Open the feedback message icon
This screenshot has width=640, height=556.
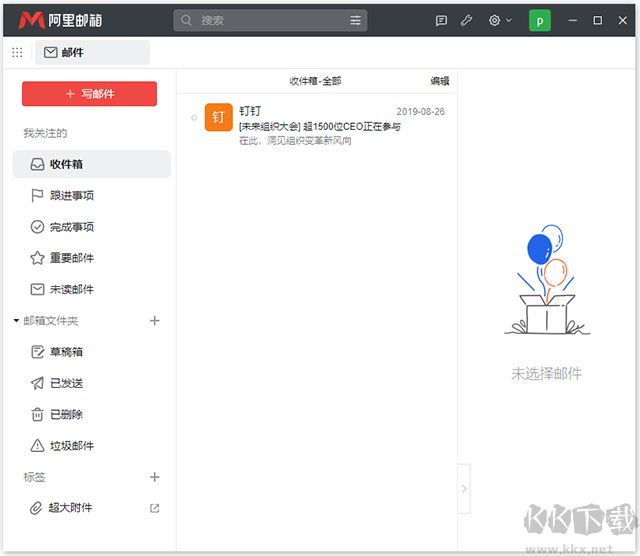point(441,20)
